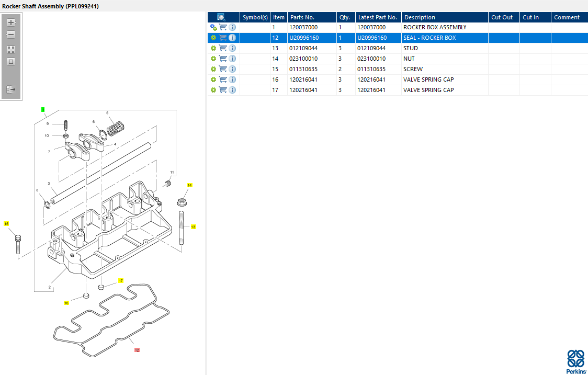Click the single square fit-view icon

pyautogui.click(x=11, y=62)
